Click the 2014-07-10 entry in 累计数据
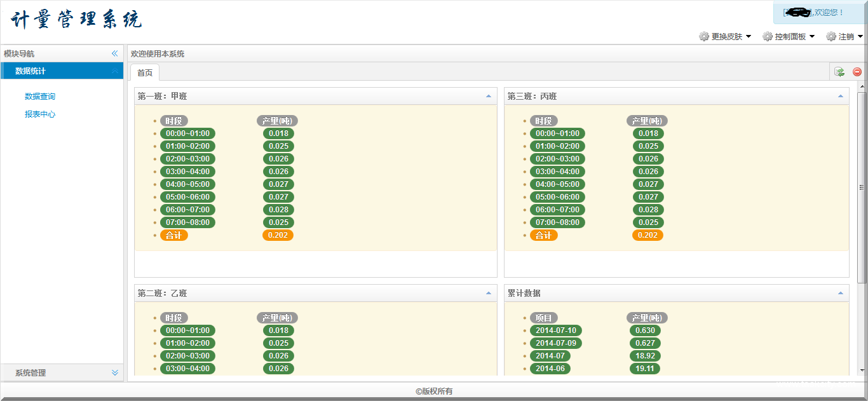This screenshot has height=401, width=868. point(555,330)
